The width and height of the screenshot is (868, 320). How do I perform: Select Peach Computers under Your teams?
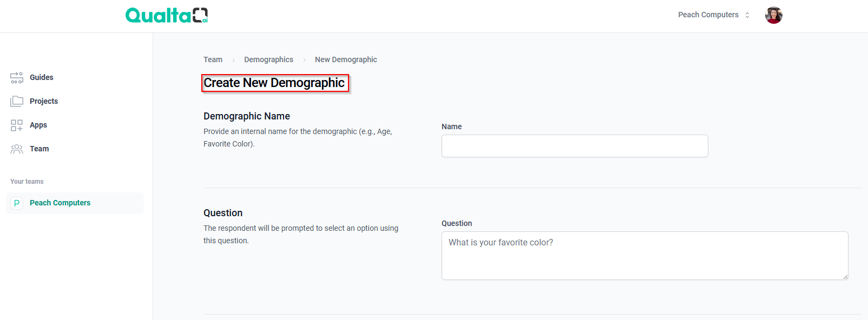tap(75, 203)
